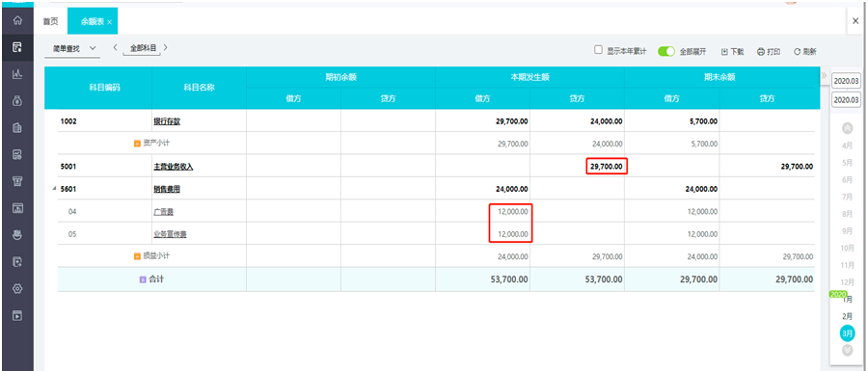The image size is (868, 371).
Task: Switch to the 首页 tab
Action: [x=50, y=21]
